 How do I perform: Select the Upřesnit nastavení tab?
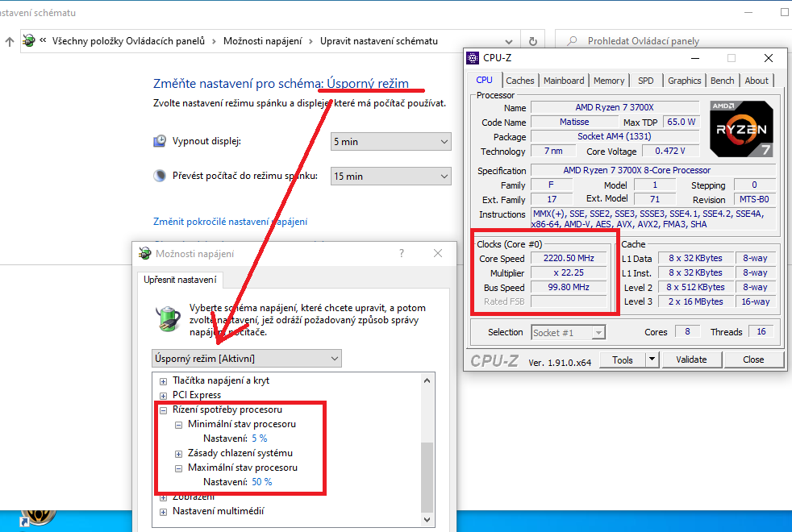(180, 280)
